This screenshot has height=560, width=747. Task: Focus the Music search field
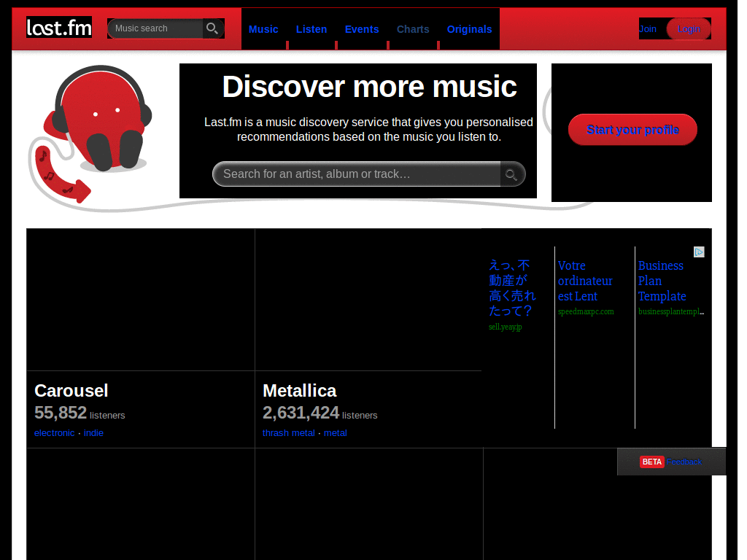(x=155, y=28)
